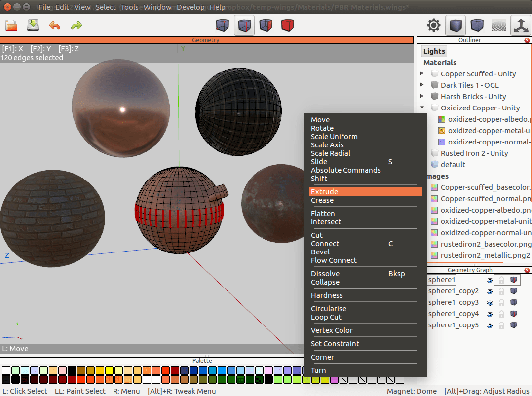Choose Set Constraint in context menu
The width and height of the screenshot is (532, 396).
click(x=365, y=343)
